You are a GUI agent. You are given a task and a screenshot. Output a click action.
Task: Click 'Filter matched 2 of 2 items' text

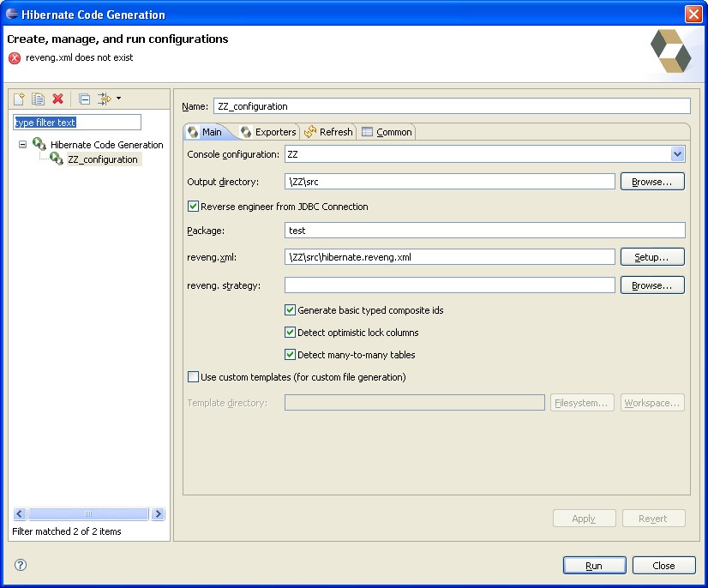tap(67, 531)
